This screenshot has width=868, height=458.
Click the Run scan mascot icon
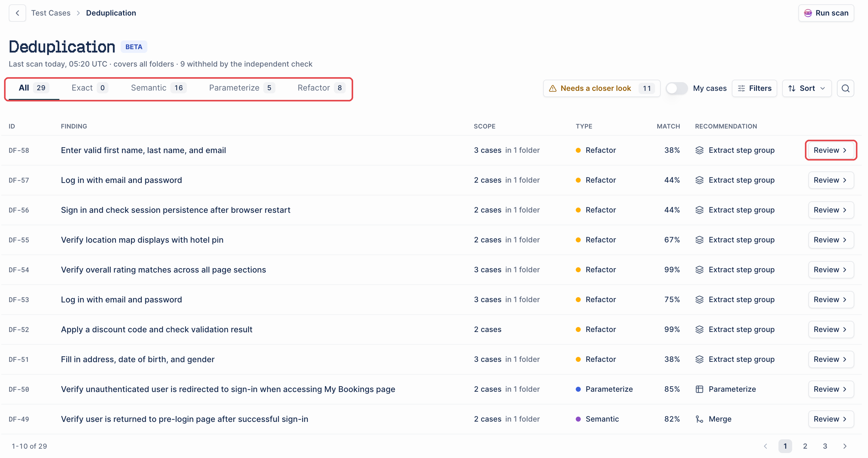(x=808, y=13)
